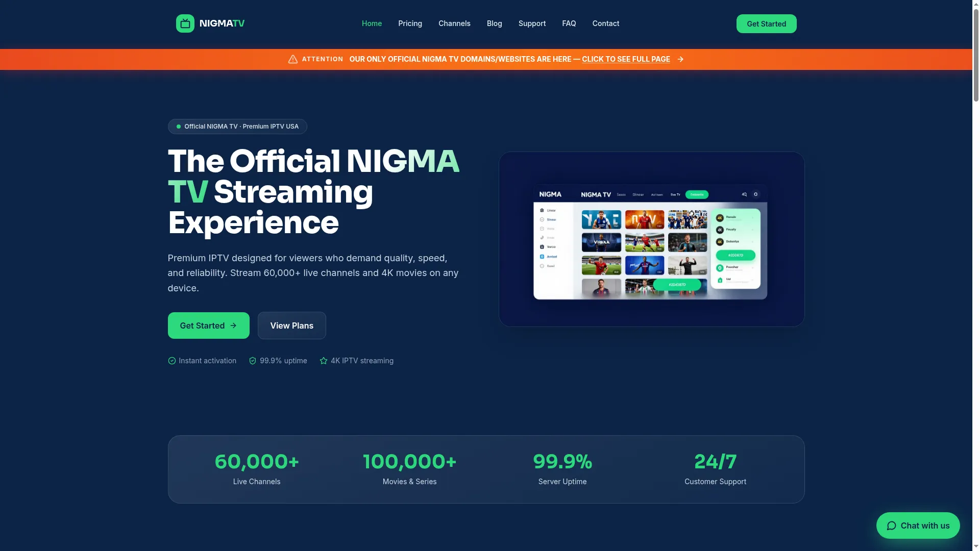Click the View Plans button
The width and height of the screenshot is (980, 551).
tap(291, 325)
